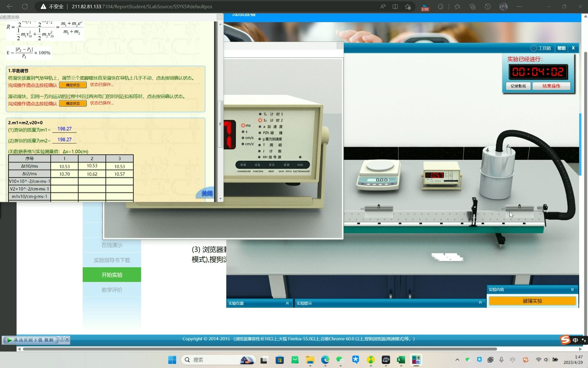Screen dimensions: 588x368
Task: Open Excel from the taskbar
Action: tap(401, 360)
